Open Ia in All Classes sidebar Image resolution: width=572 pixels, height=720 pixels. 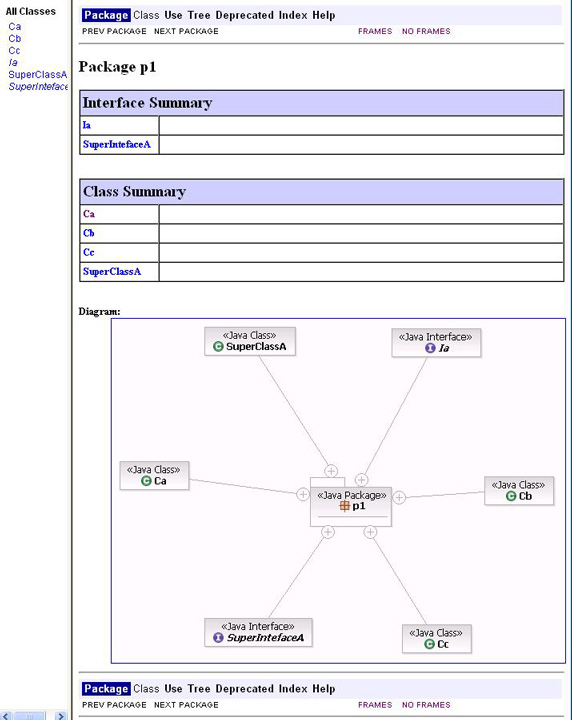pos(13,62)
